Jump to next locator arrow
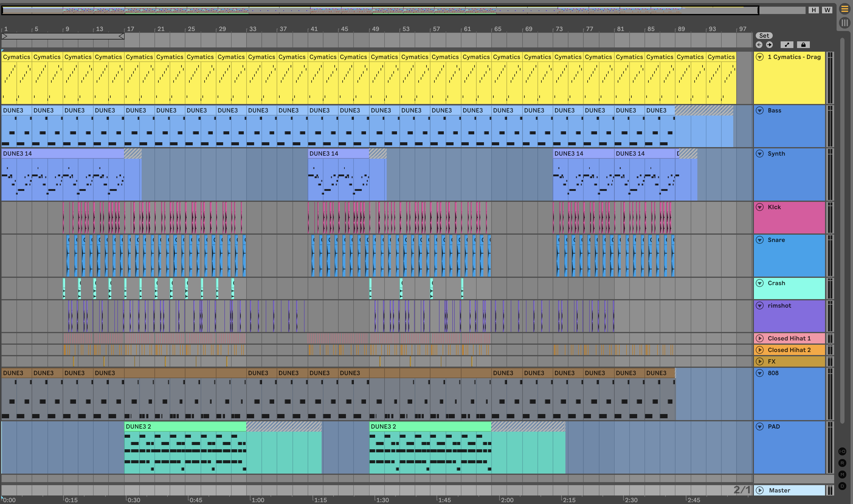Screen dimensions: 853x504 (769, 45)
